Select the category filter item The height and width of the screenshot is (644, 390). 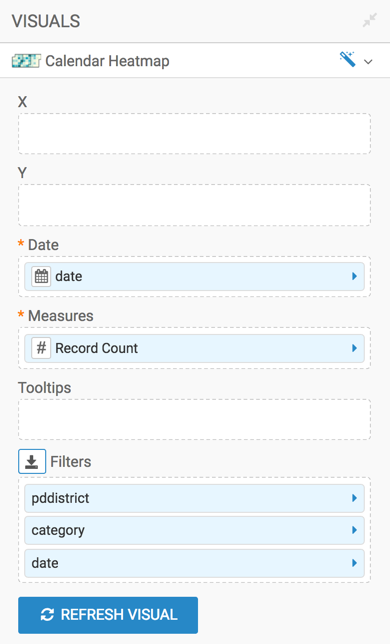tap(195, 530)
